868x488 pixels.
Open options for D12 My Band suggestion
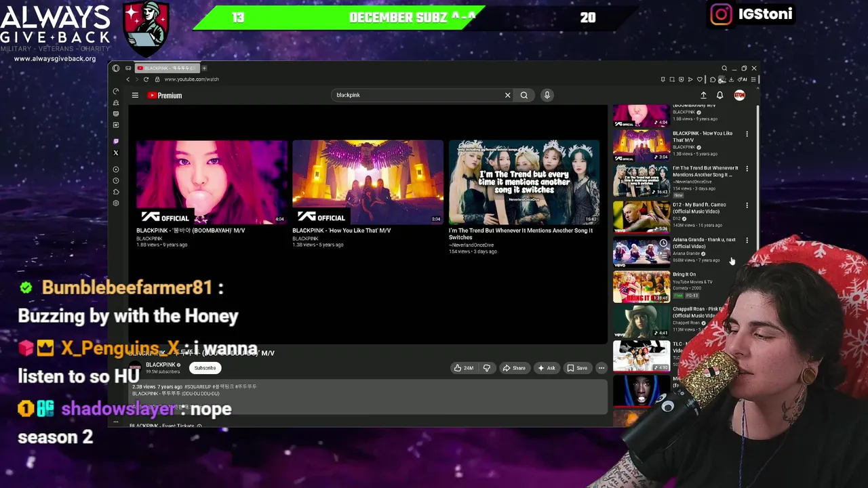747,205
